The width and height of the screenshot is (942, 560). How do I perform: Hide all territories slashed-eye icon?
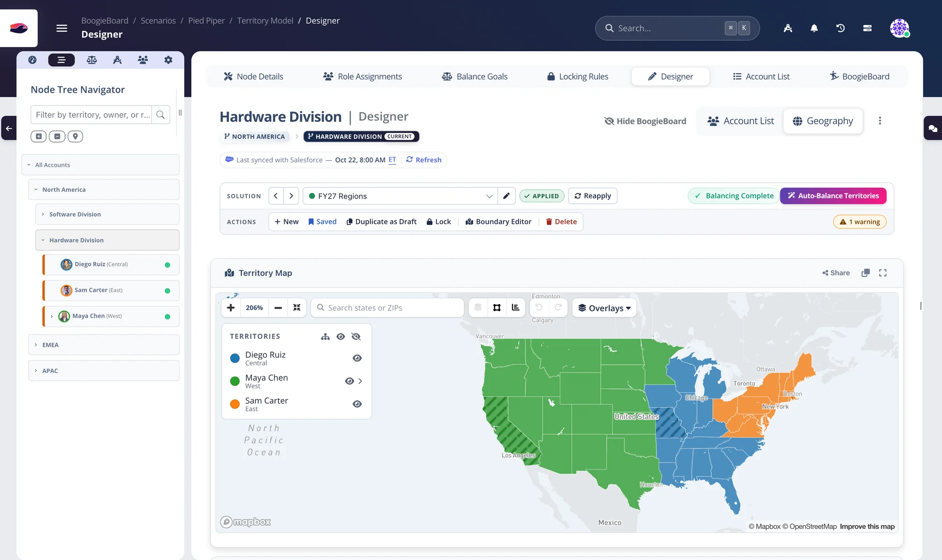click(x=356, y=336)
